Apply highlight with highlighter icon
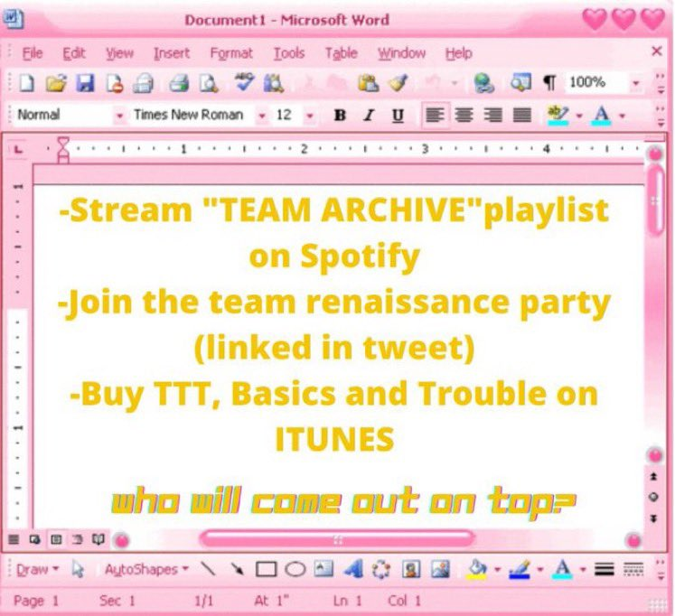The width and height of the screenshot is (675, 616). click(558, 115)
